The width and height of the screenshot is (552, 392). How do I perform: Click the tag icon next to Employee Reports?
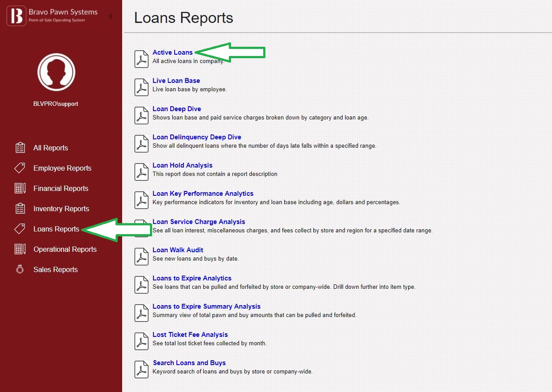pos(20,168)
